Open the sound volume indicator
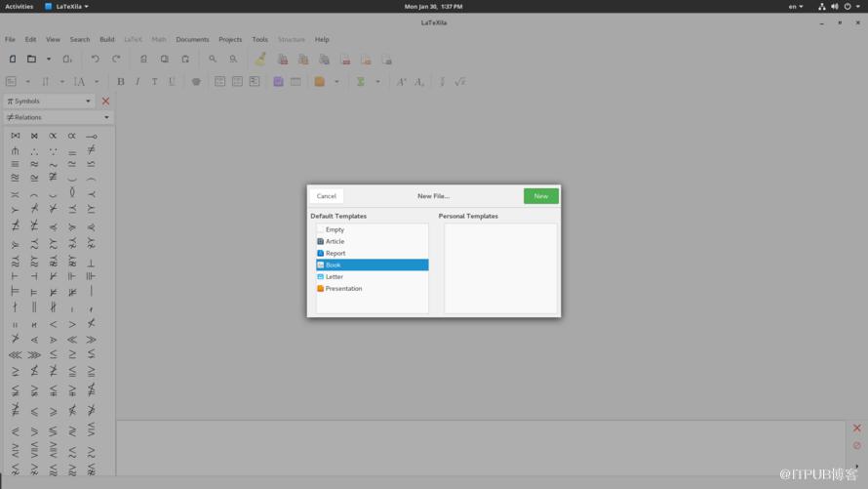Screen dimensions: 868x489 tap(834, 7)
